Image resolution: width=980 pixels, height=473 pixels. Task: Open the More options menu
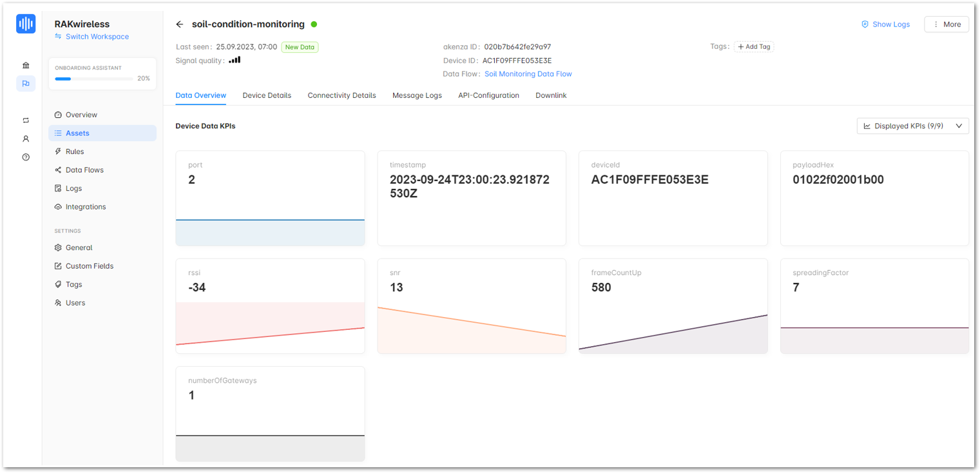[946, 24]
